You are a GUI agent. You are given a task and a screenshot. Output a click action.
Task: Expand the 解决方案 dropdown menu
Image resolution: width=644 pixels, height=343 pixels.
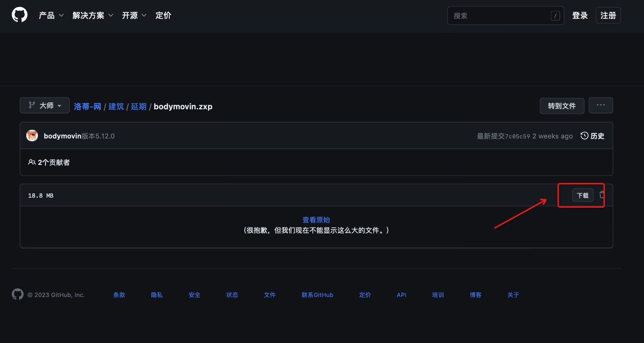point(94,15)
